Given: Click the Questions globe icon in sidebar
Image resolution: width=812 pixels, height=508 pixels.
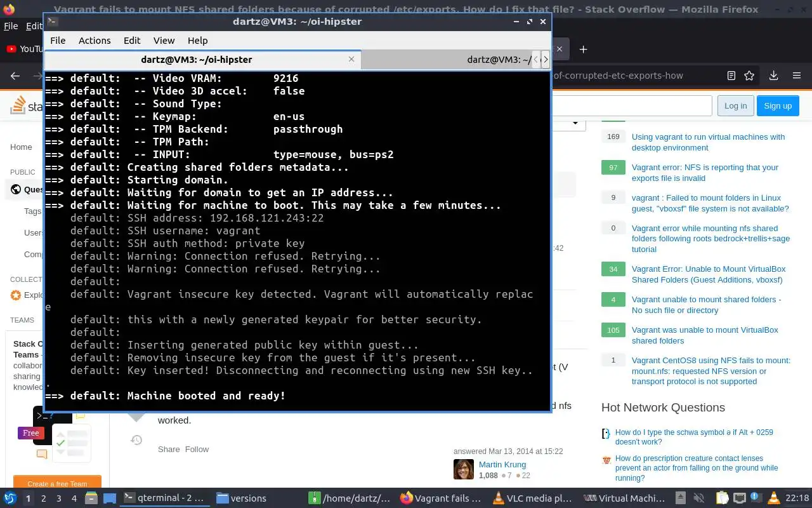Looking at the screenshot, I should click(x=16, y=189).
